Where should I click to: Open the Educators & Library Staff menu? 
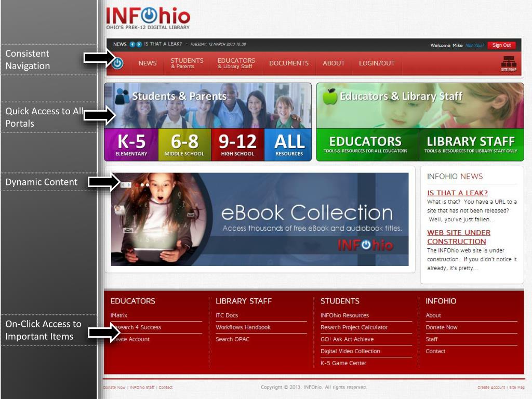pyautogui.click(x=236, y=63)
